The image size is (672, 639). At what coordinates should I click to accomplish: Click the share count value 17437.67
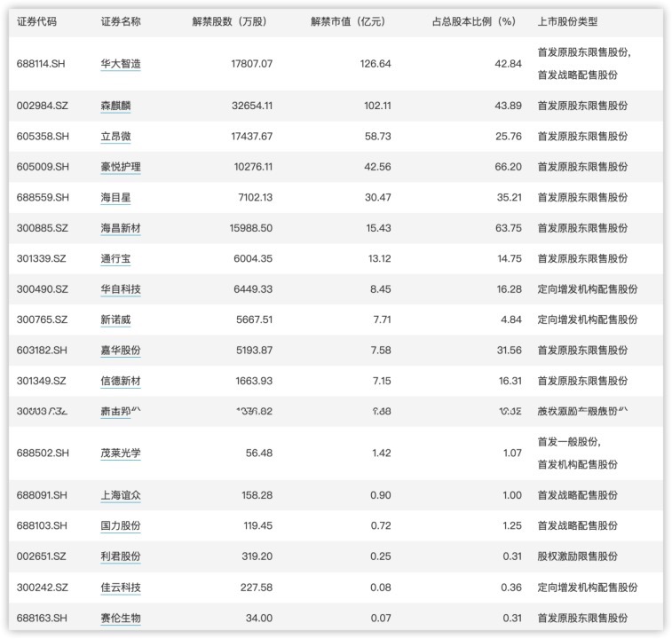point(251,137)
